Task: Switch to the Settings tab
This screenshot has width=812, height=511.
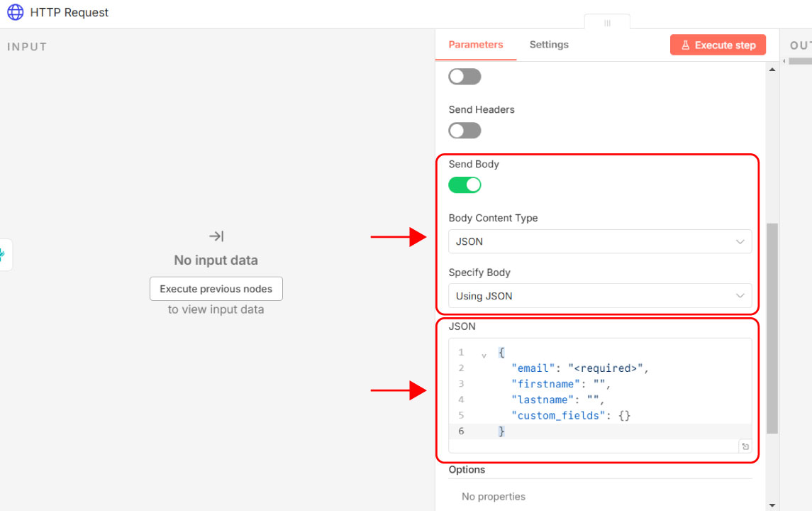Action: 549,45
